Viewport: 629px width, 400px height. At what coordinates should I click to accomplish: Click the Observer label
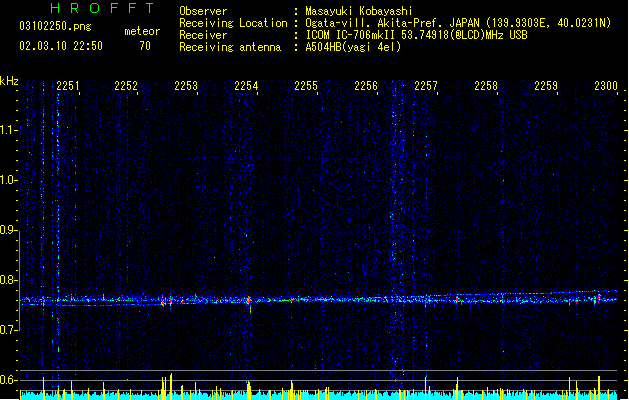pos(203,11)
